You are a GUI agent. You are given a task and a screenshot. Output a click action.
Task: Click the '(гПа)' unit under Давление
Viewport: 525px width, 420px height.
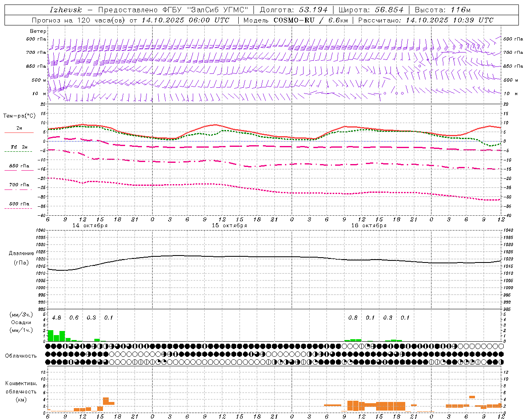click(21, 263)
